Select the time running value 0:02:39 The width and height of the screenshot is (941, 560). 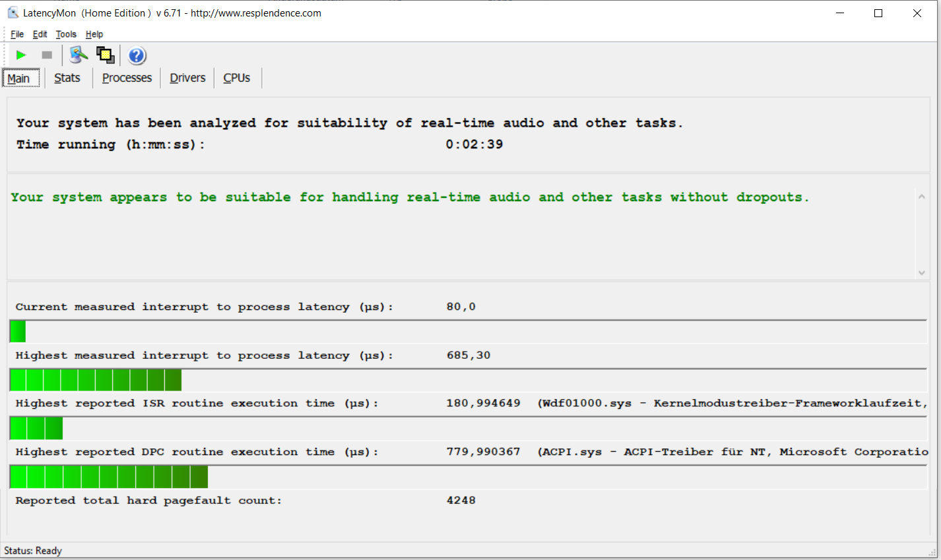coord(474,144)
